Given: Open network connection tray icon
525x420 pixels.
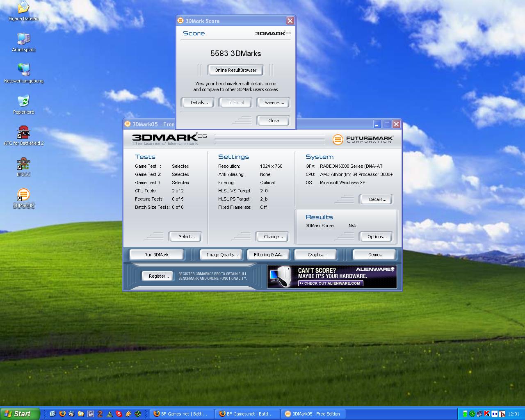Looking at the screenshot, I should coord(479,414).
